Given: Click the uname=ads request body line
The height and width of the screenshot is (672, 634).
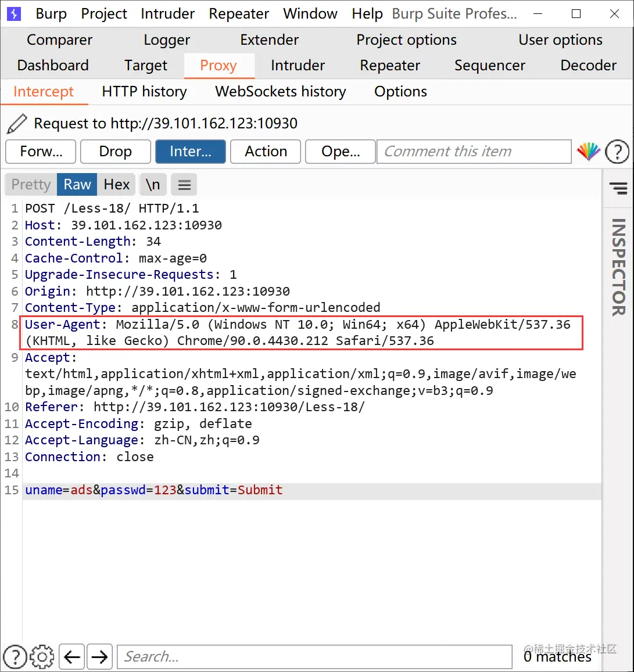Looking at the screenshot, I should tap(154, 490).
